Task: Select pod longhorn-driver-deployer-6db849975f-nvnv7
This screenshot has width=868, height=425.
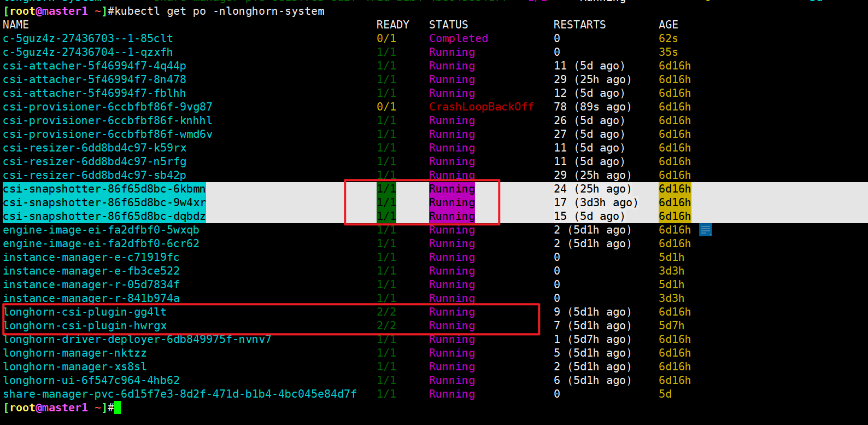Action: (137, 339)
